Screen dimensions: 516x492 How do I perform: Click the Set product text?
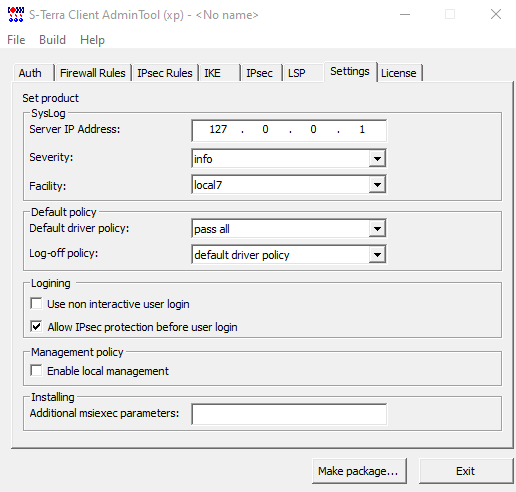coord(51,98)
